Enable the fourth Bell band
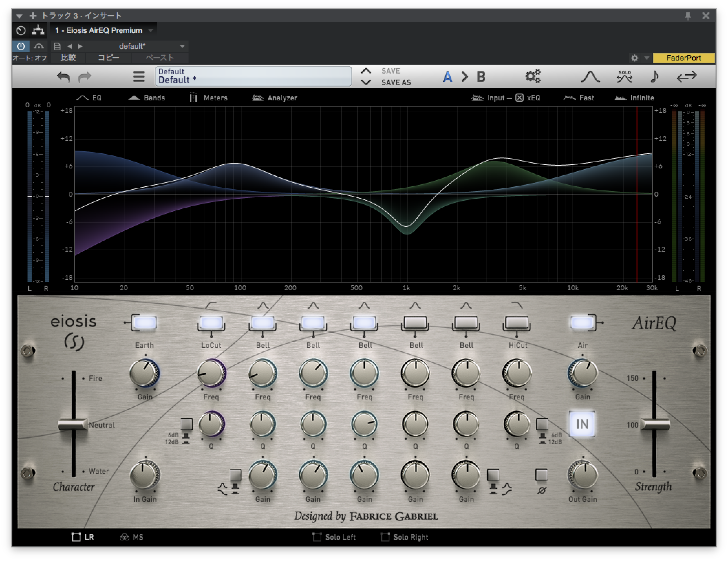This screenshot has width=728, height=561. [415, 323]
